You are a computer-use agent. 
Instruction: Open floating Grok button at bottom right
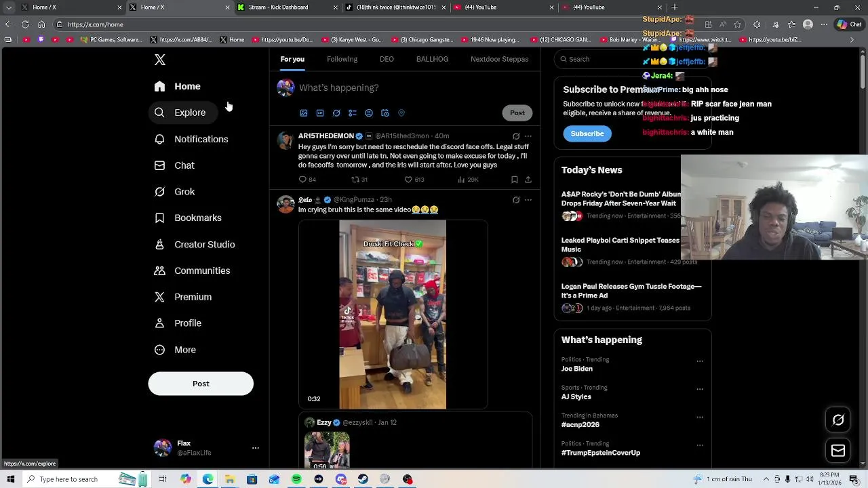[838, 420]
